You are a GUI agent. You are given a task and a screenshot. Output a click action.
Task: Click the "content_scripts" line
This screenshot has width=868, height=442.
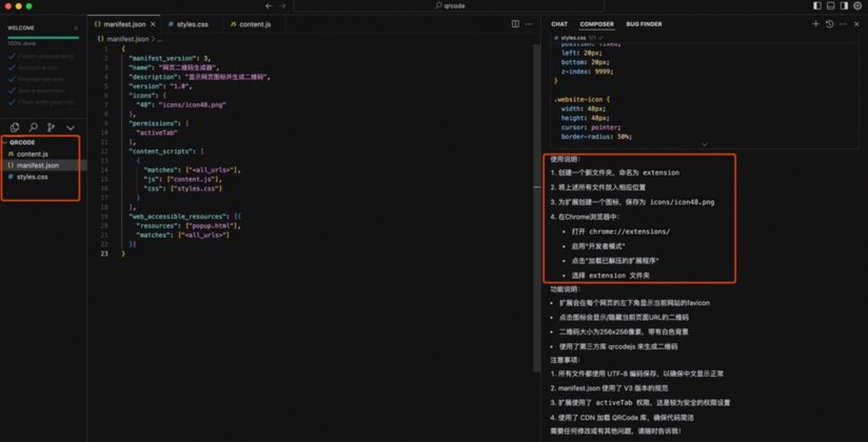166,151
